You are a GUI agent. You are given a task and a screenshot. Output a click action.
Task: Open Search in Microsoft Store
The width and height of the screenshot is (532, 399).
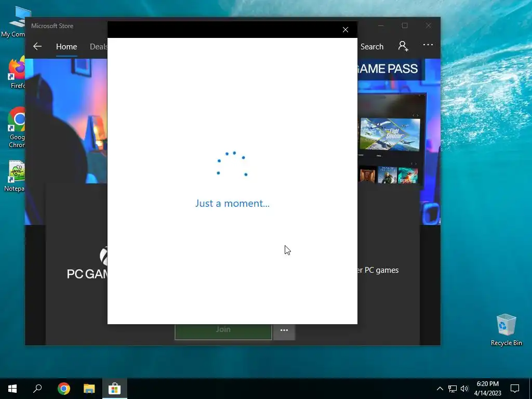pyautogui.click(x=372, y=46)
